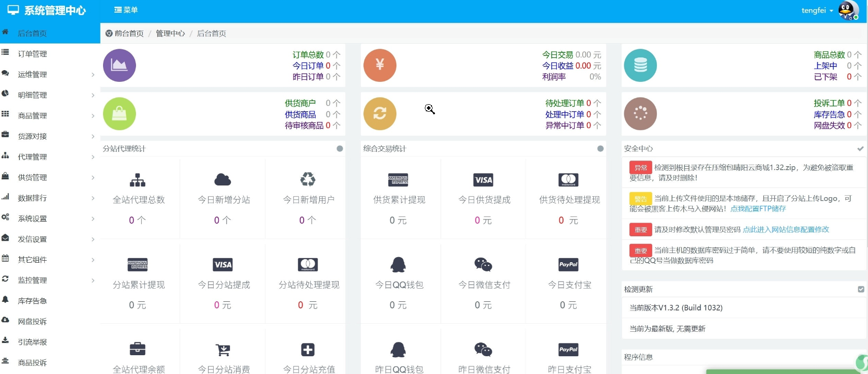The height and width of the screenshot is (374, 868).
Task: Expand the 发信设置 sidebar menu
Action: click(x=50, y=239)
